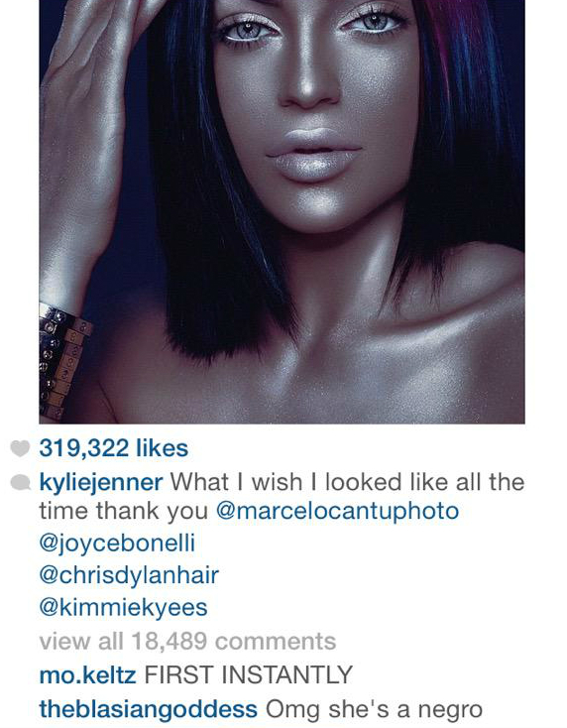Tap the silver portrait post photo
This screenshot has width=567, height=728.
click(x=282, y=211)
